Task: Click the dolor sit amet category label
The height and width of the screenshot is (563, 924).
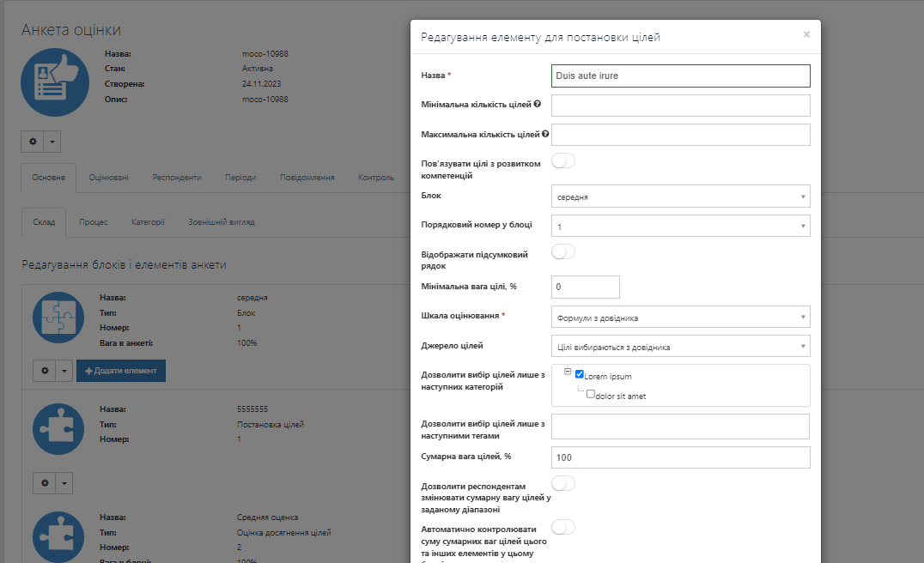Action: 621,397
